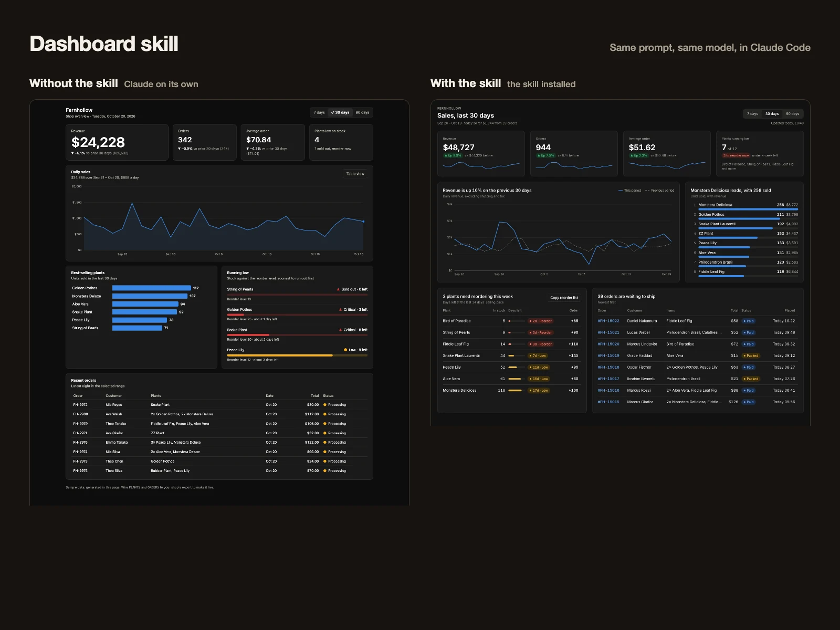Click Snake Plant red stock bar
The height and width of the screenshot is (630, 840).
click(248, 335)
